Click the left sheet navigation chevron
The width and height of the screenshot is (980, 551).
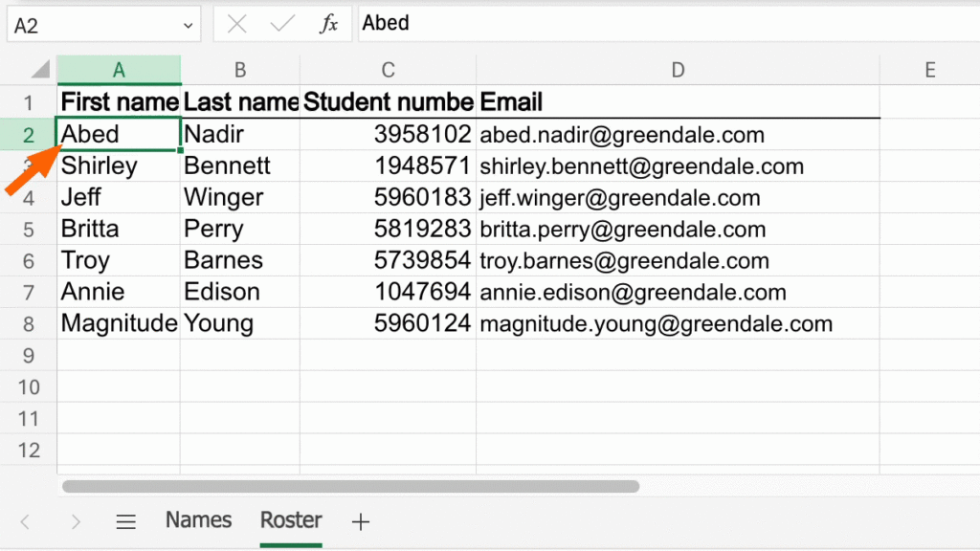[x=25, y=521]
